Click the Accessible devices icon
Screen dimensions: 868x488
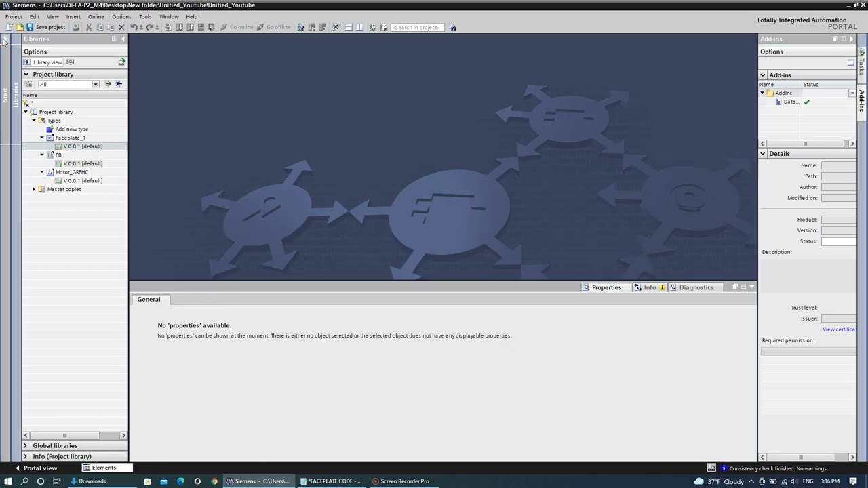coord(301,27)
